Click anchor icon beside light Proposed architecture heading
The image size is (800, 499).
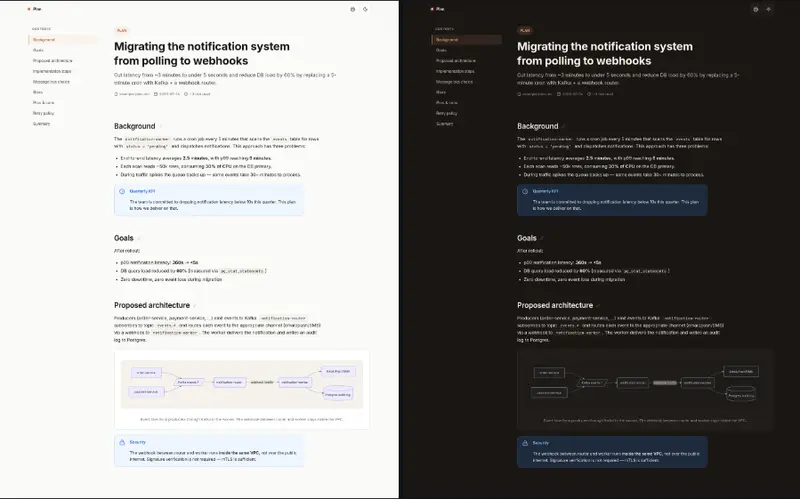[195, 306]
